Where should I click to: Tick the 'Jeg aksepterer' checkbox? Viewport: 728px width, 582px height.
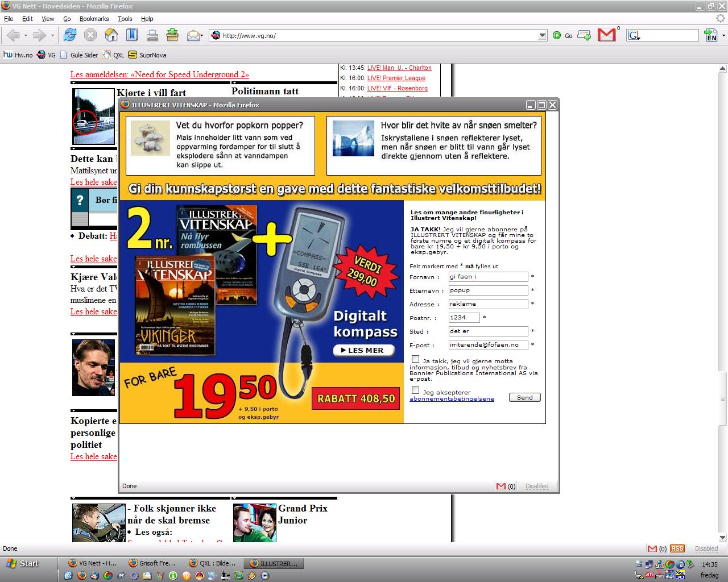pos(416,390)
